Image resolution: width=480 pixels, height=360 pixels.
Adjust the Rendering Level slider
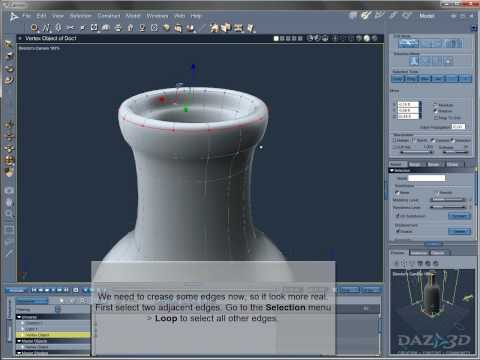pyautogui.click(x=448, y=207)
